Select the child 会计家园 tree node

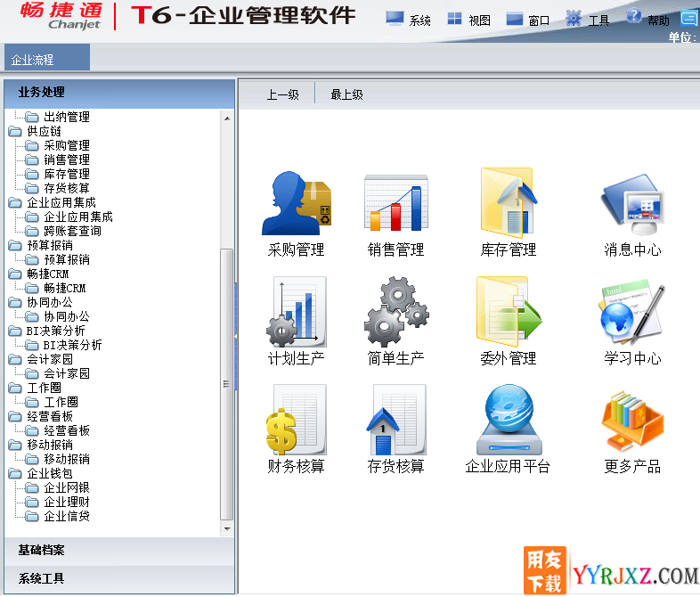coord(67,373)
